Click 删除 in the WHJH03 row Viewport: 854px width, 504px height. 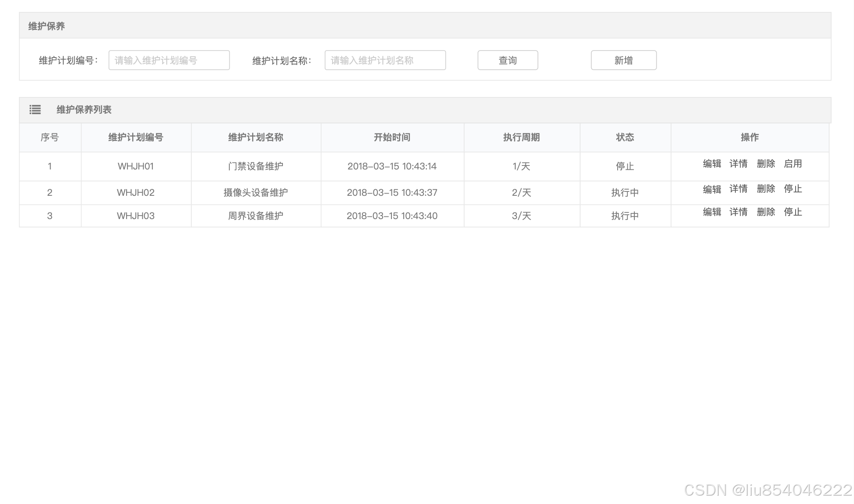pyautogui.click(x=766, y=212)
